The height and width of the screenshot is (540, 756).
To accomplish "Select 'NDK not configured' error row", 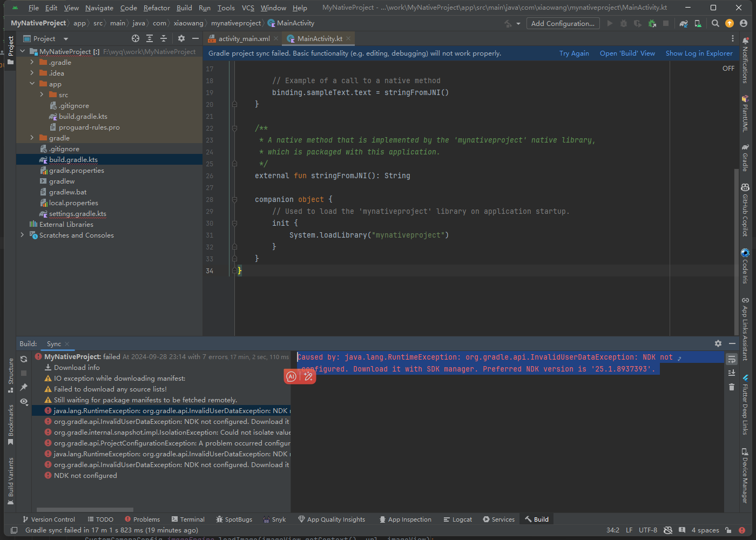I will tap(85, 476).
